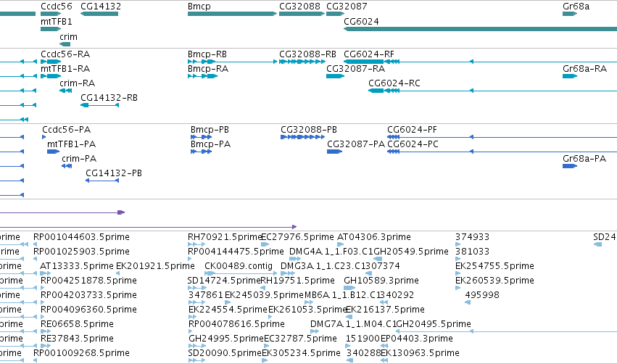This screenshot has width=617, height=364.
Task: Select EST GH24995.5prime
Action: [x=226, y=339]
